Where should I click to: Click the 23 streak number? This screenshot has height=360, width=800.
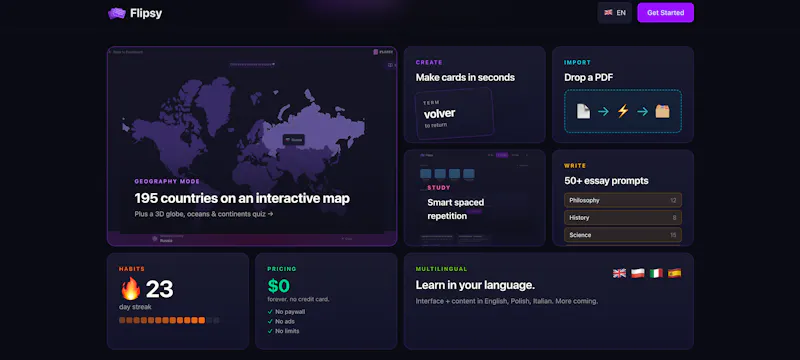160,290
